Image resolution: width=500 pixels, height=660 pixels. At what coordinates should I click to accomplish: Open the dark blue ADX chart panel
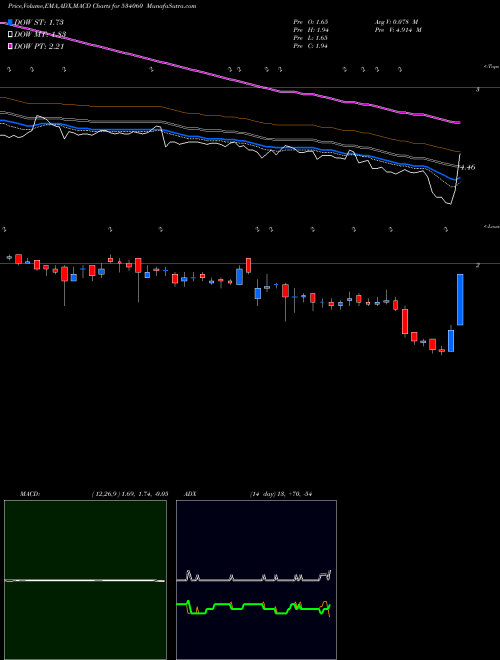tap(256, 580)
